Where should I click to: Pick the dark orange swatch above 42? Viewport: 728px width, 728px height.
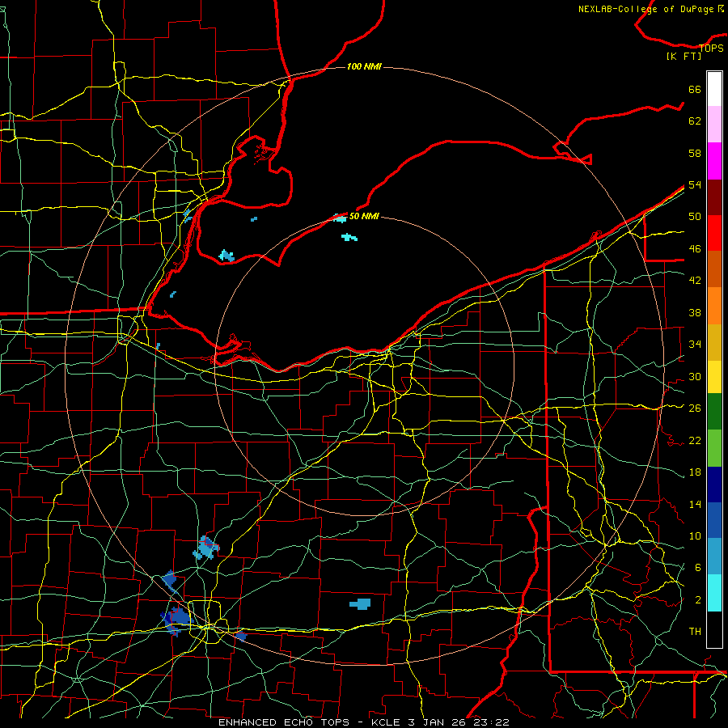(714, 269)
